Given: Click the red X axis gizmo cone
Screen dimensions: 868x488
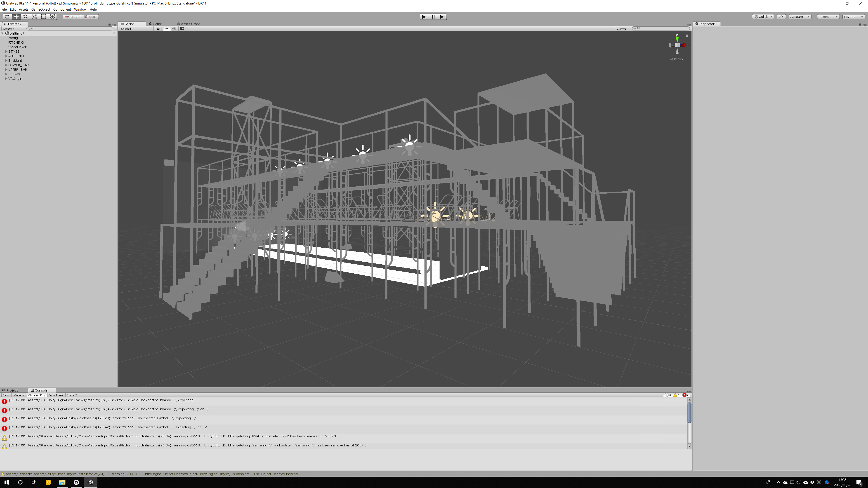Looking at the screenshot, I should tap(683, 45).
